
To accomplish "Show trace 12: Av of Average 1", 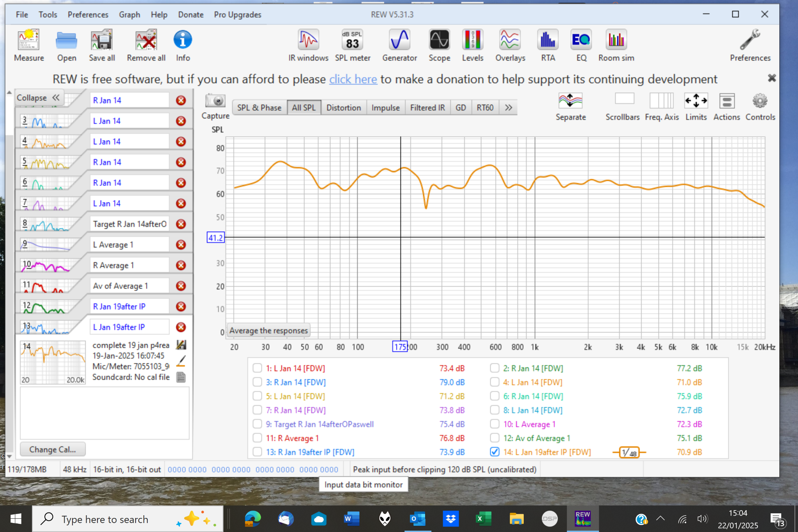I will click(494, 438).
